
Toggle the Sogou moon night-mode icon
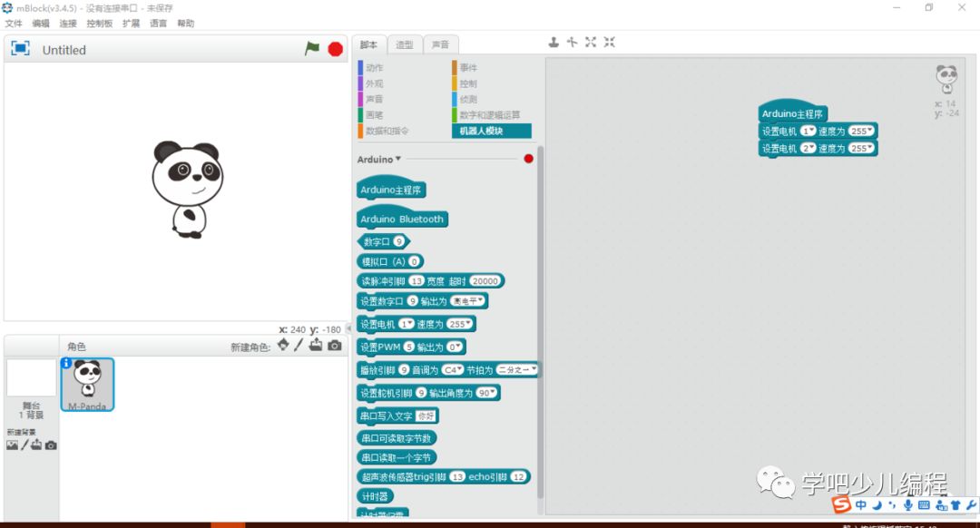[x=877, y=505]
